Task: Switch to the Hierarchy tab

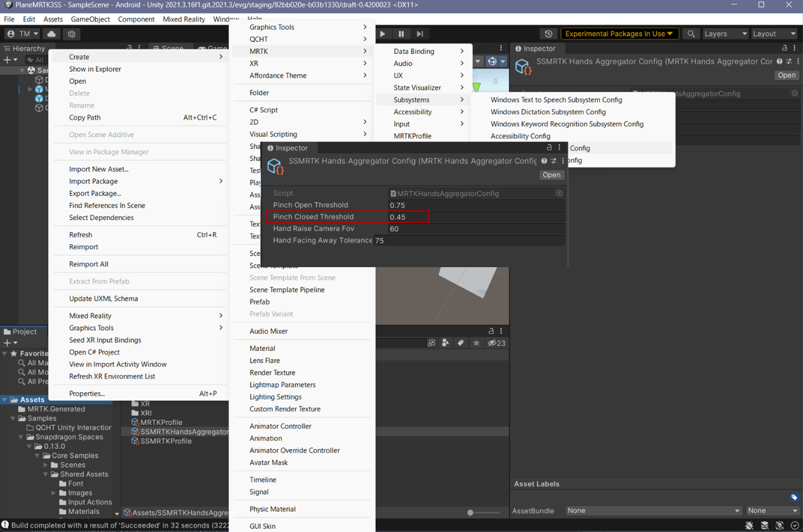Action: tap(25, 48)
